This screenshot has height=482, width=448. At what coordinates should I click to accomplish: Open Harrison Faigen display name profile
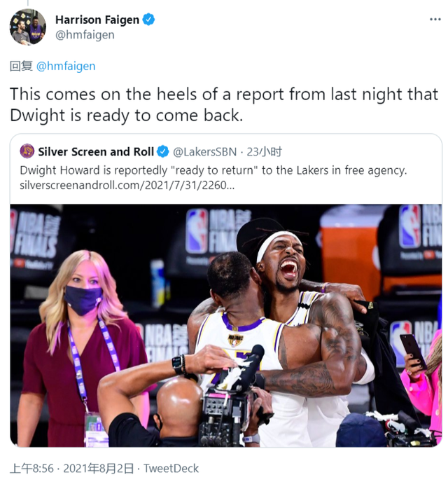click(97, 20)
